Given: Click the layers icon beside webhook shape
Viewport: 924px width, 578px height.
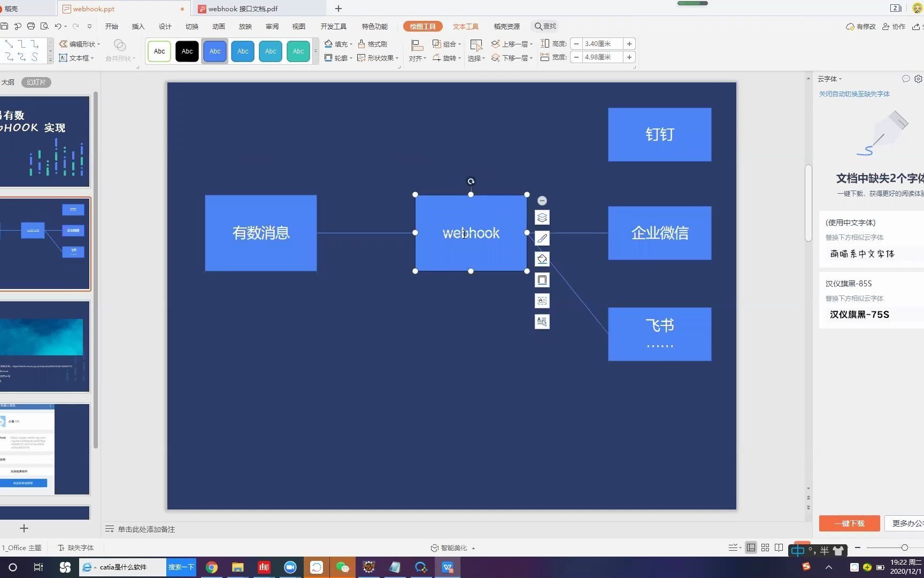Looking at the screenshot, I should pyautogui.click(x=542, y=218).
